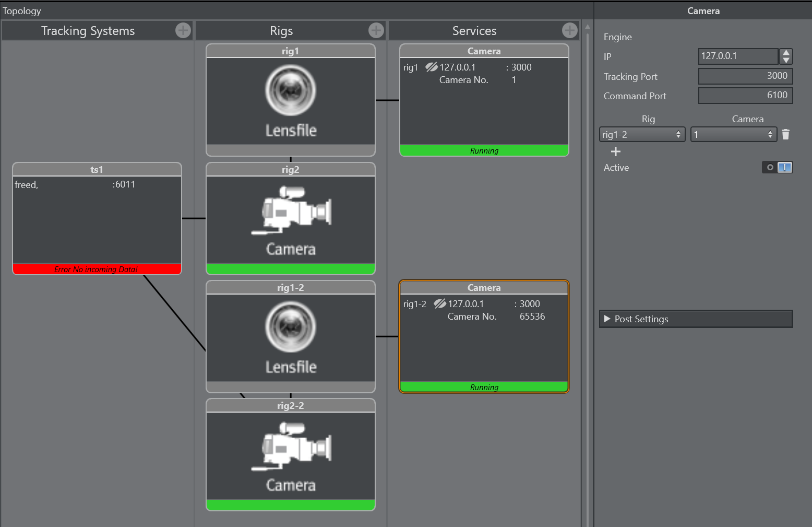Increase or decrease IP using stepper arrows
This screenshot has height=527, width=812.
pos(786,56)
